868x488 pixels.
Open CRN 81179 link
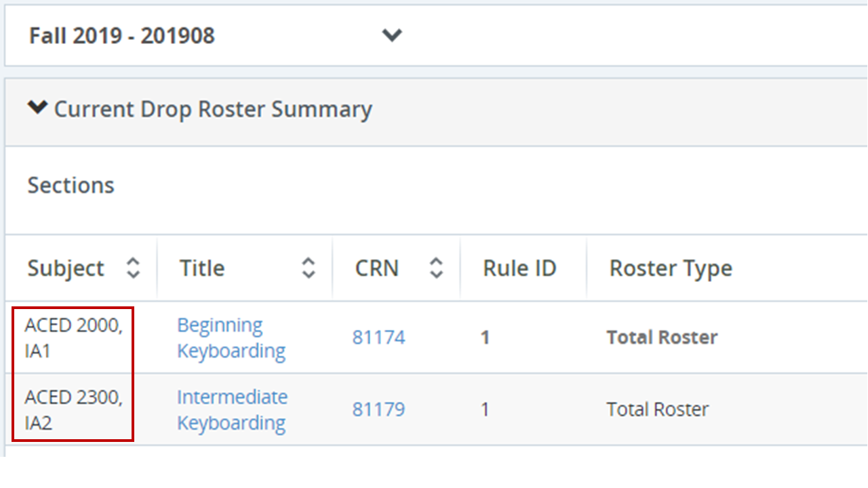click(378, 409)
